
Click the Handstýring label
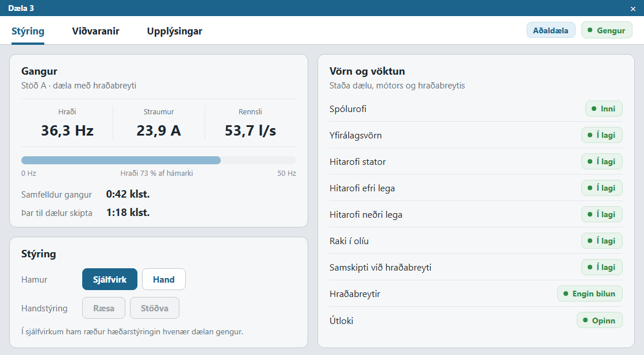pos(44,308)
